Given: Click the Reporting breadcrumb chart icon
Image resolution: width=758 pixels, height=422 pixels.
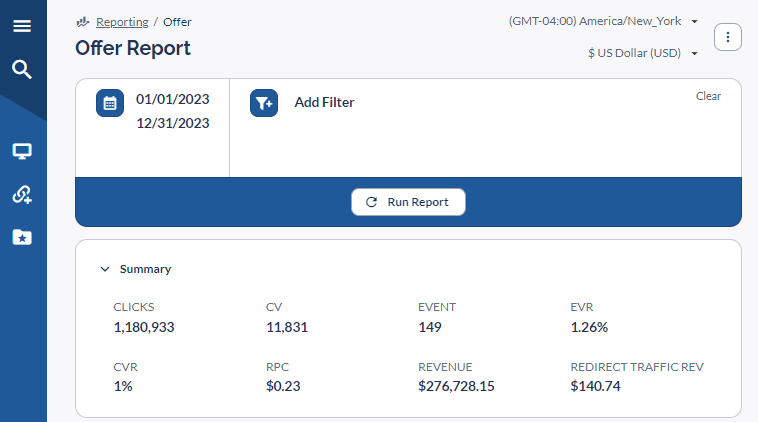Looking at the screenshot, I should [x=83, y=21].
